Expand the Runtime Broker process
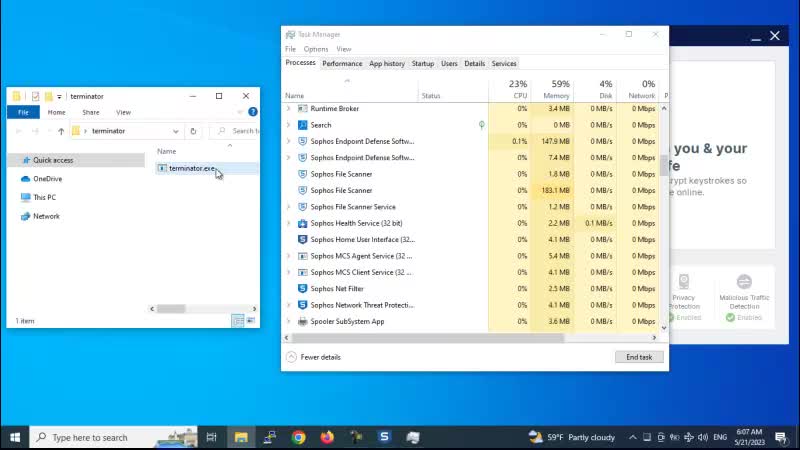Screen dimensions: 800x450 289,109
